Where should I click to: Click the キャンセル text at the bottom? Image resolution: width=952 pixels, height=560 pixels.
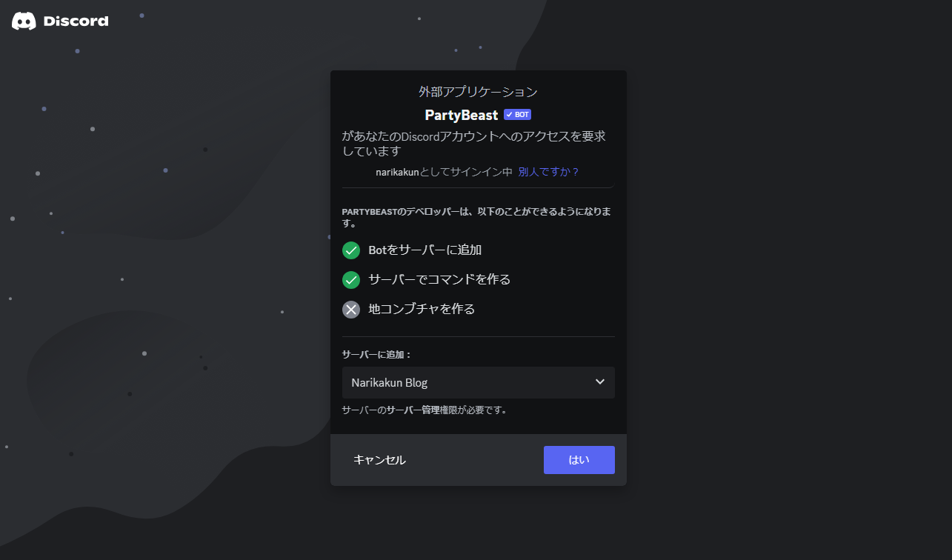click(x=379, y=459)
